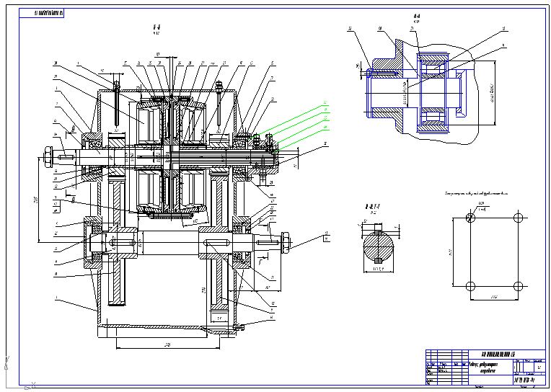The image size is (551, 392).
Task: Select the drawing number cell in title block
Action: click(507, 354)
